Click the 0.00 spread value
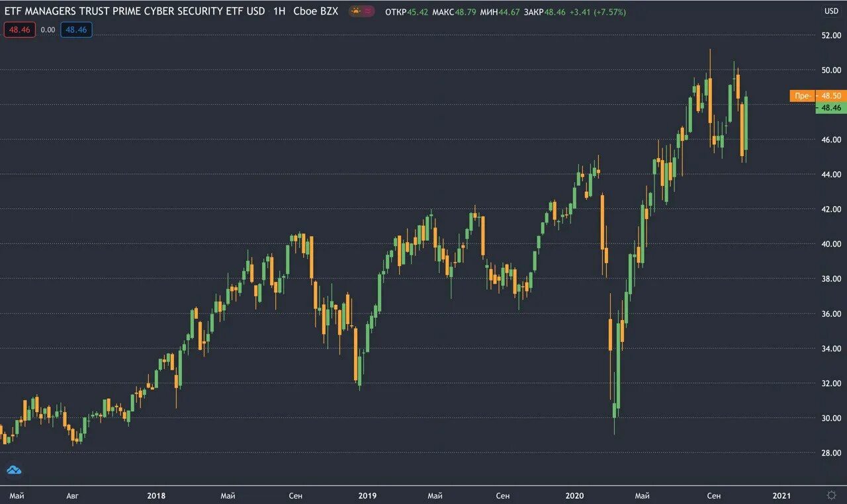The height and width of the screenshot is (504, 847). click(x=48, y=30)
